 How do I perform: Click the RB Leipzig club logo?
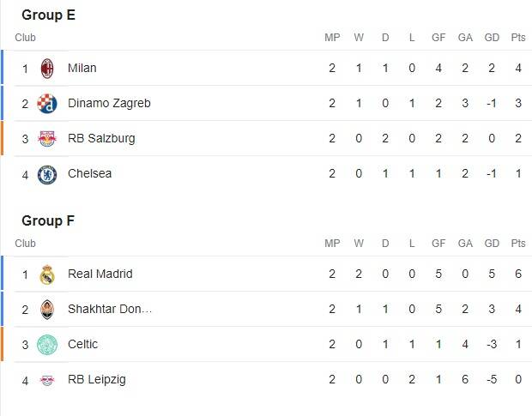[47, 380]
